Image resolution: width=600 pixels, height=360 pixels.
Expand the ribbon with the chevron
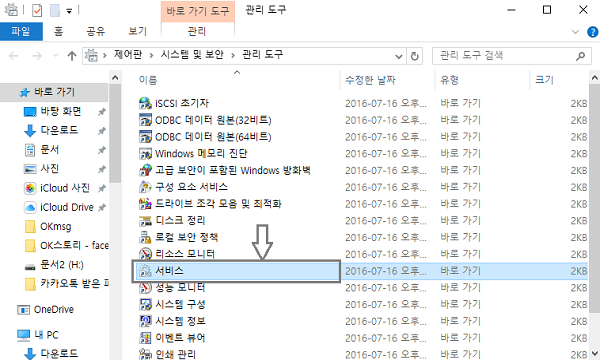575,32
